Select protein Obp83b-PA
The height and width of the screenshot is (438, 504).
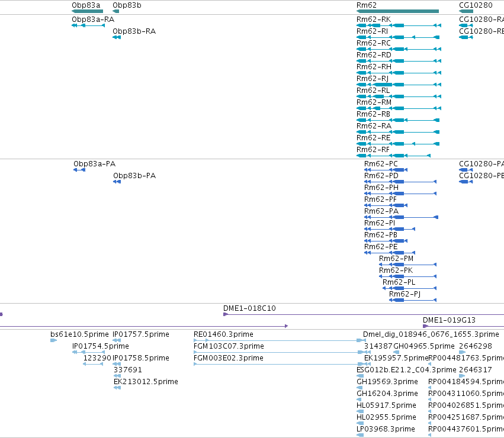[134, 176]
